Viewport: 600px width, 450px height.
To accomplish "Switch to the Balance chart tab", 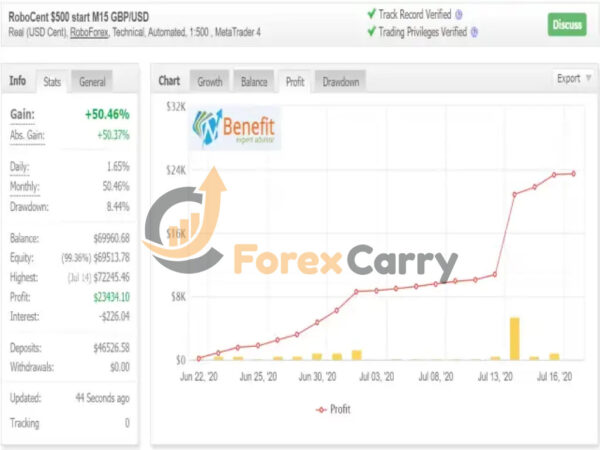I will coord(254,81).
